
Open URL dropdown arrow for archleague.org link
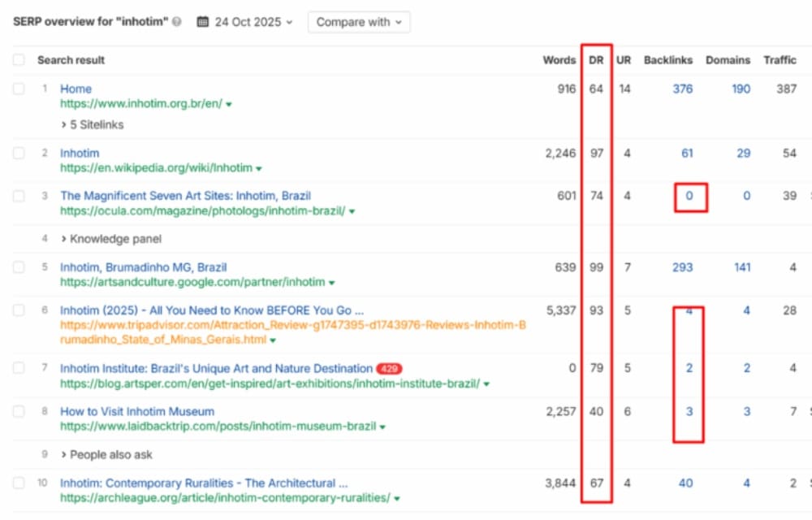point(397,498)
